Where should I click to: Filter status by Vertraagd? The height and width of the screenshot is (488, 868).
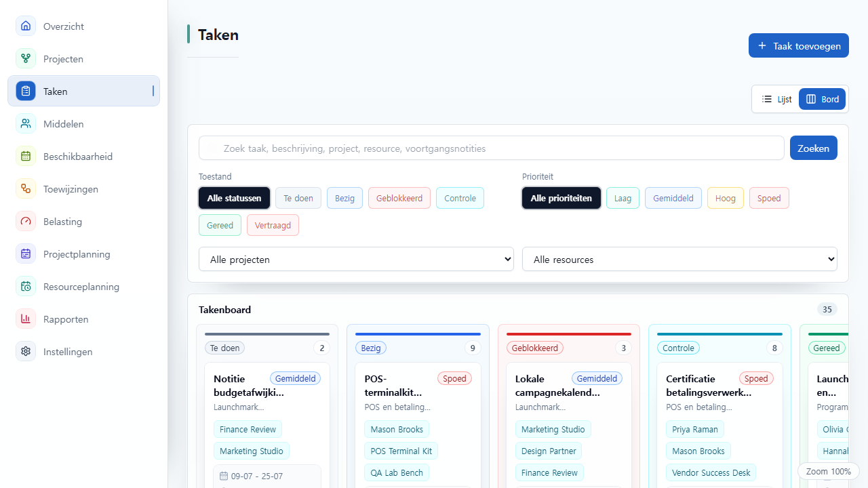tap(273, 225)
